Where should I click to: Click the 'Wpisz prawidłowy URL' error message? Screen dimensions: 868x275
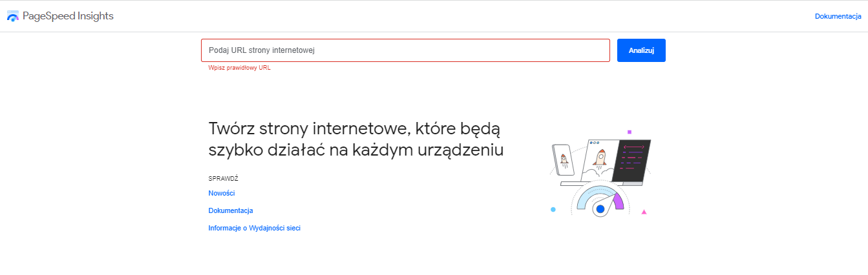[239, 68]
